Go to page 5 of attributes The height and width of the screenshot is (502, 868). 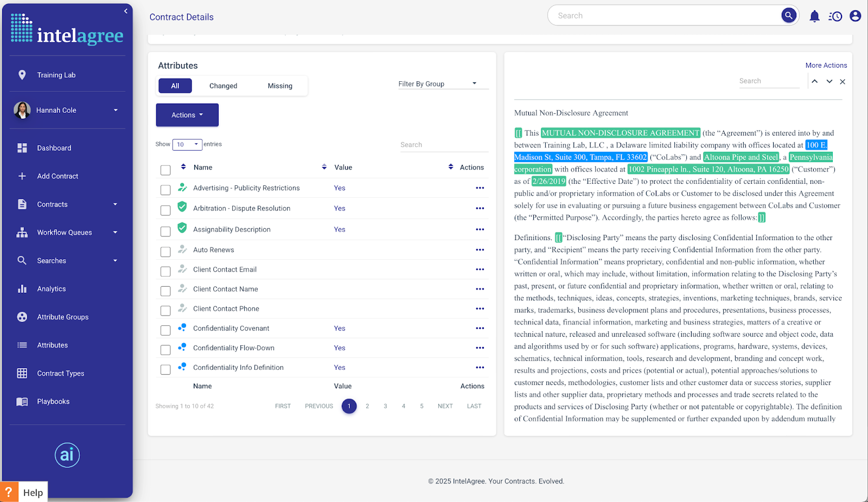click(x=422, y=406)
